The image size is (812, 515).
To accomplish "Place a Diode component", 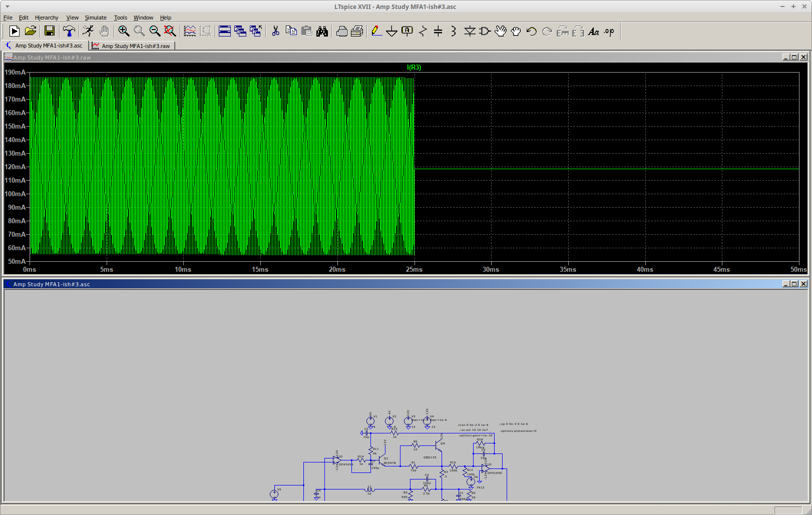I will (x=470, y=31).
